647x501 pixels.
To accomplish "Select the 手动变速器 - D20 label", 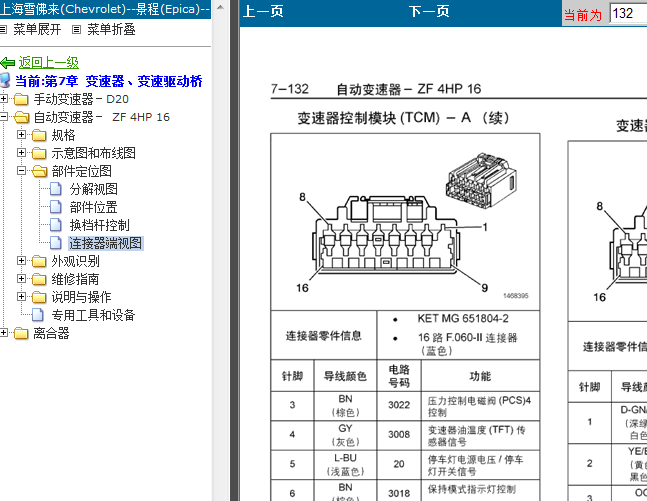I will pos(81,99).
